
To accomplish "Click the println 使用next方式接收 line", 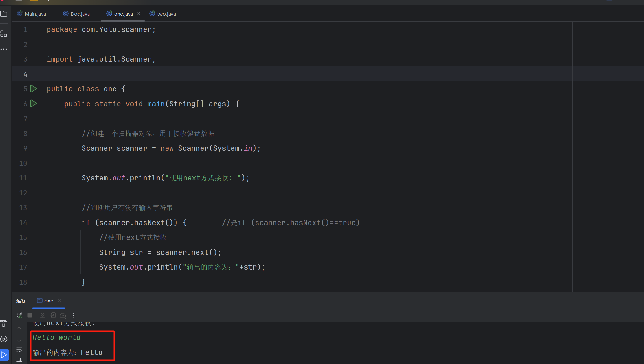I will tap(166, 178).
